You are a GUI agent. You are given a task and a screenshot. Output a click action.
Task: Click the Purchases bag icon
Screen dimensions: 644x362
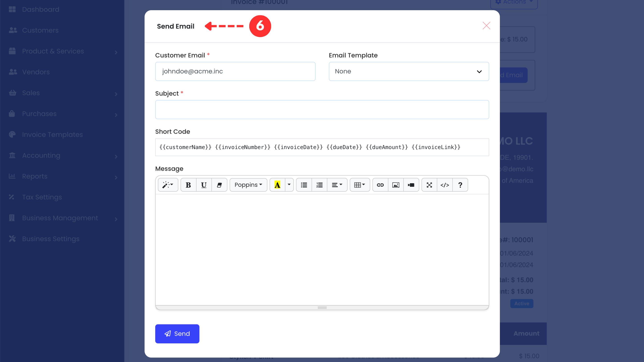(x=12, y=113)
